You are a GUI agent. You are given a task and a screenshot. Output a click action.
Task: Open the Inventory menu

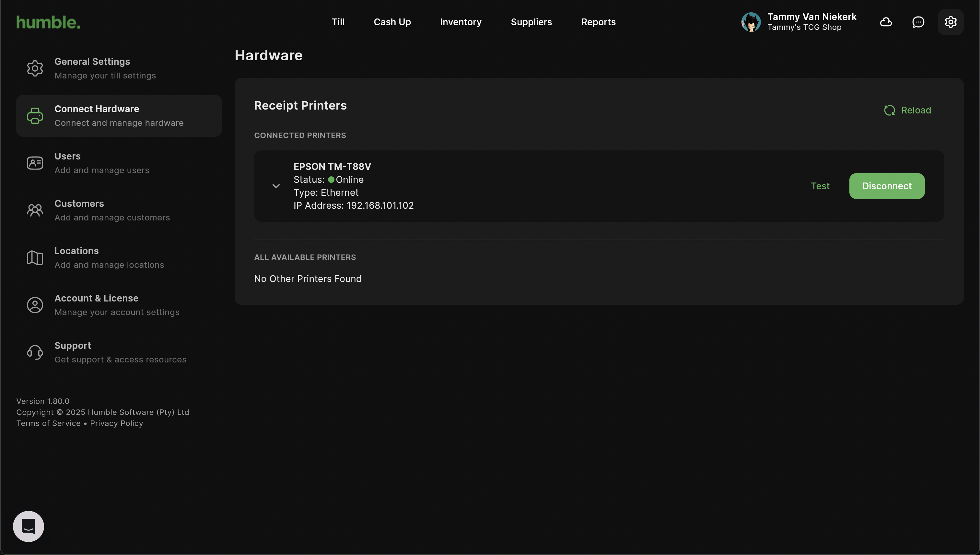pos(460,22)
